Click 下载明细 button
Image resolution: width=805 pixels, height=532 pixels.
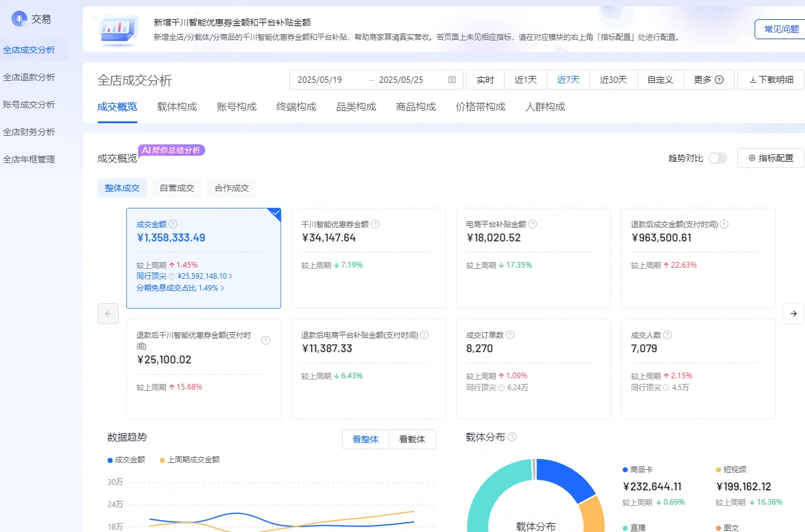pyautogui.click(x=771, y=80)
